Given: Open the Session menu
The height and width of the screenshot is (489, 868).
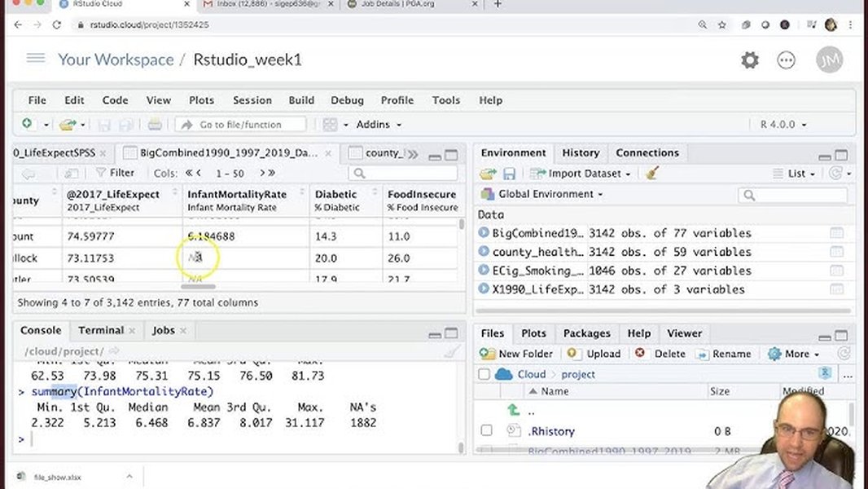Looking at the screenshot, I should coord(252,100).
